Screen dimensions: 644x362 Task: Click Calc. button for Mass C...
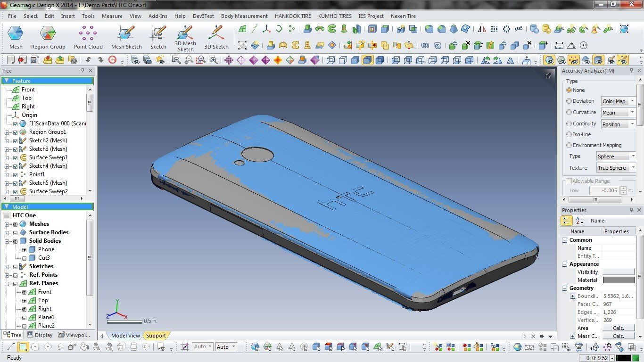(619, 336)
